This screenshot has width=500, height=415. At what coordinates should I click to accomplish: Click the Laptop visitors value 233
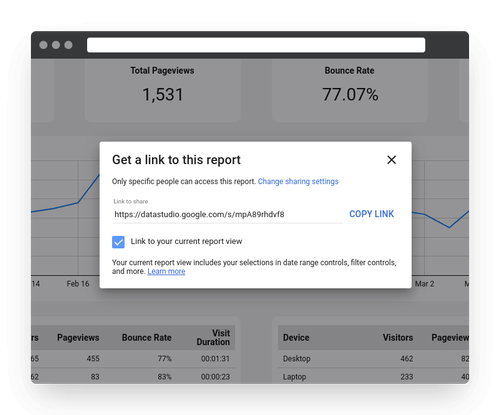coord(407,377)
